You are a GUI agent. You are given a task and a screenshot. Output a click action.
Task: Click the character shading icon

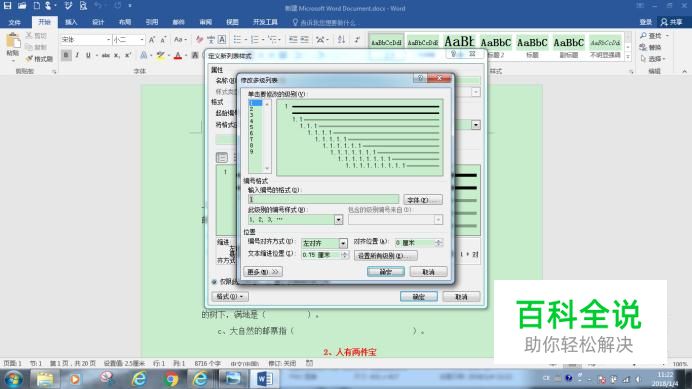click(x=195, y=55)
